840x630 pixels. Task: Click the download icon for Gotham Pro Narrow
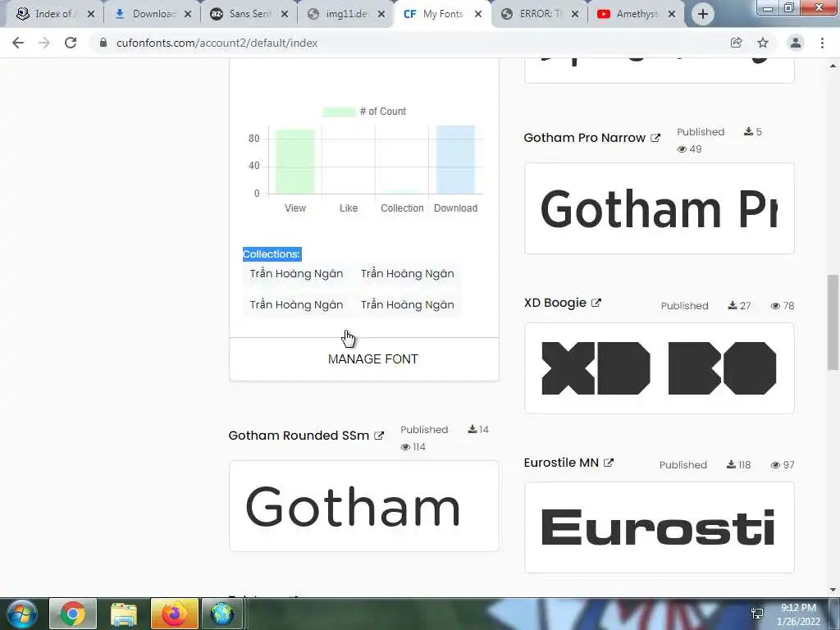click(x=748, y=131)
